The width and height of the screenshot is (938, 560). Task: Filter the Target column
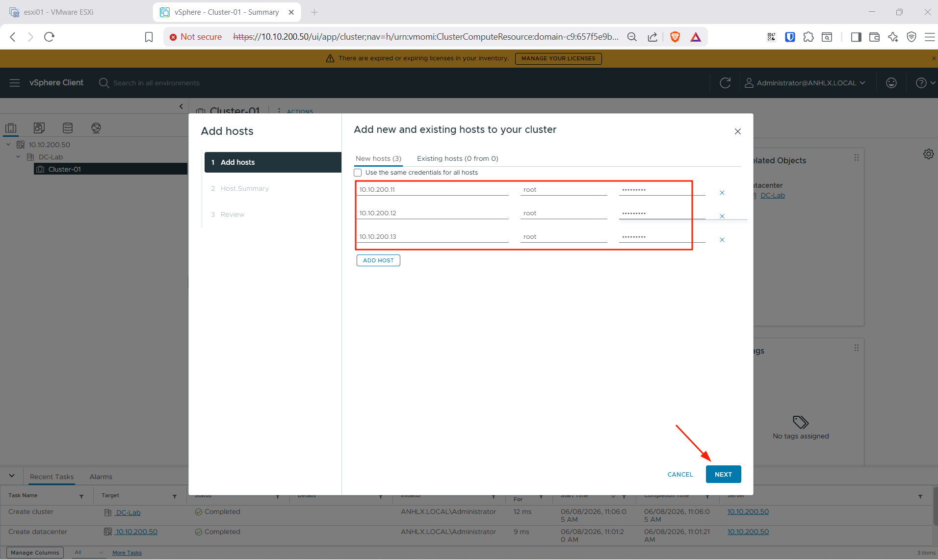175,496
